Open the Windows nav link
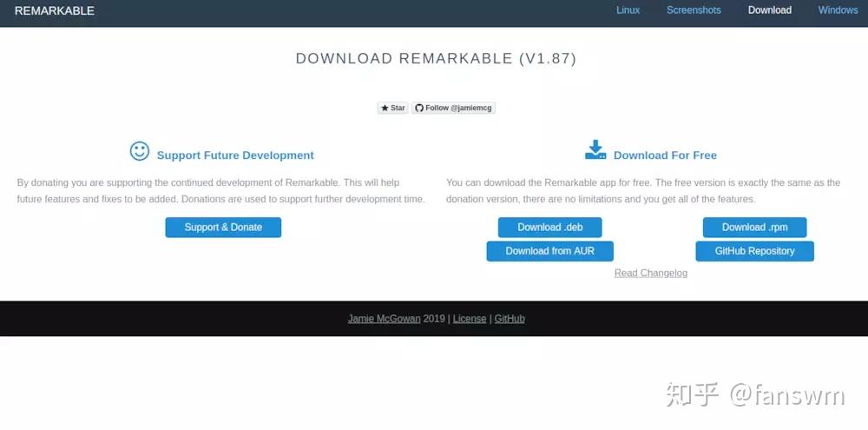Image resolution: width=868 pixels, height=430 pixels. pos(838,10)
